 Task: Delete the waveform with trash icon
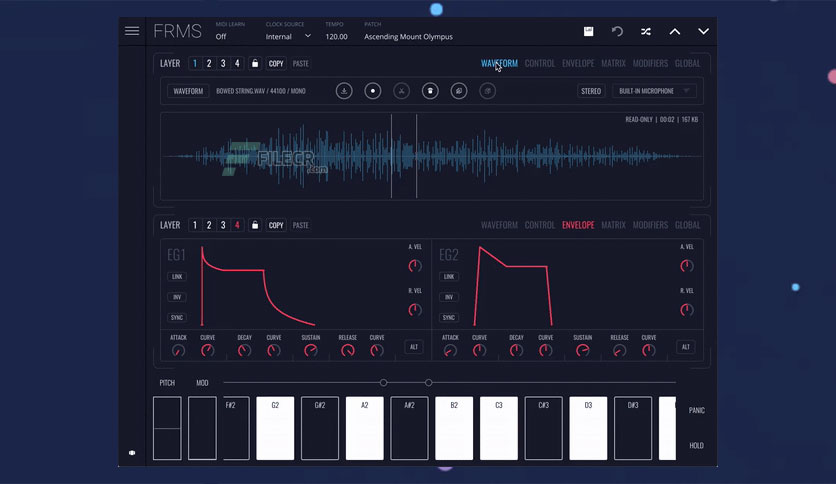(430, 91)
